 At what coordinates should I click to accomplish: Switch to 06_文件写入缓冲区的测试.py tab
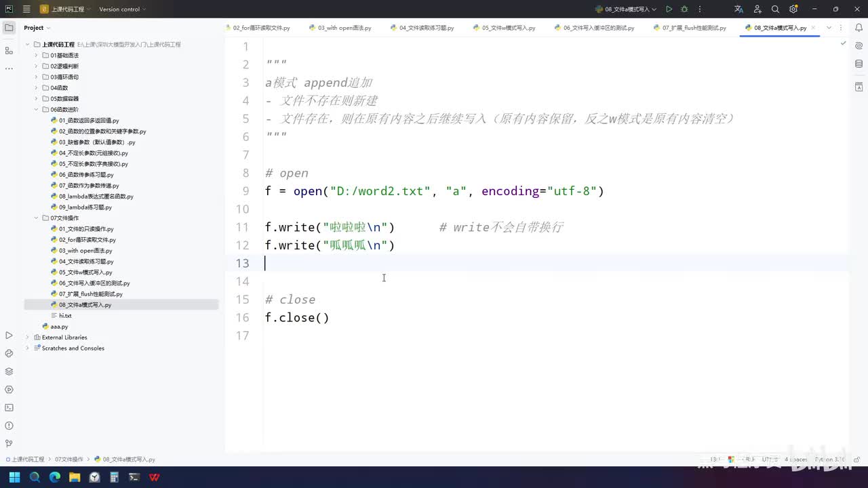click(593, 28)
